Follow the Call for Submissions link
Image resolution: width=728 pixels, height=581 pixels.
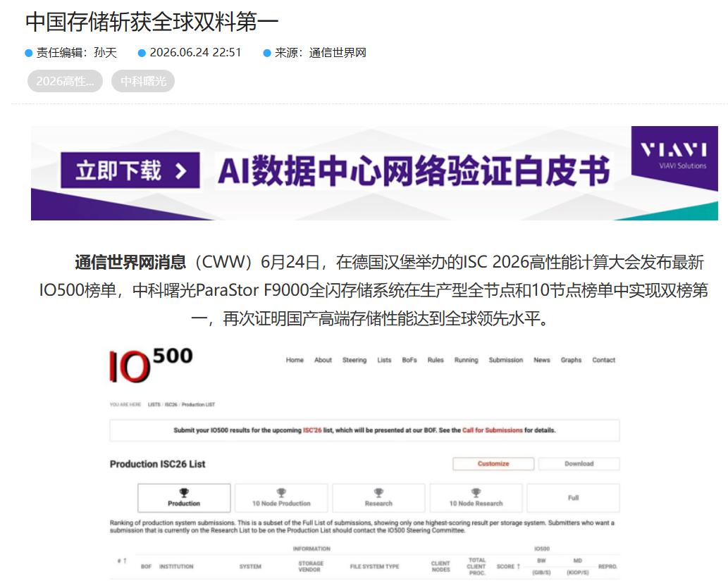pyautogui.click(x=492, y=430)
